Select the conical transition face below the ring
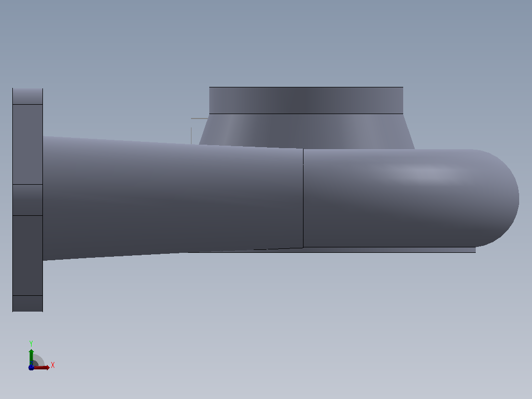532x399 pixels. (306, 131)
